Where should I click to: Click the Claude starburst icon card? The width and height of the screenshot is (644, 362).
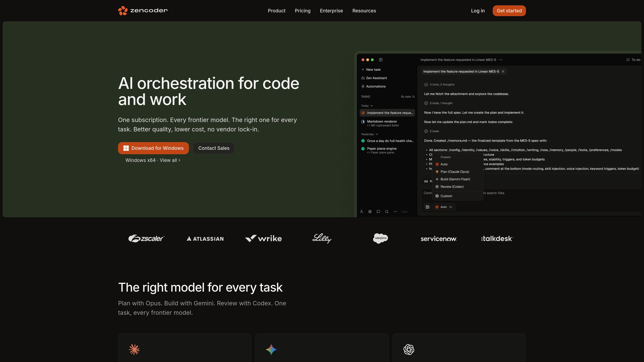click(x=134, y=349)
